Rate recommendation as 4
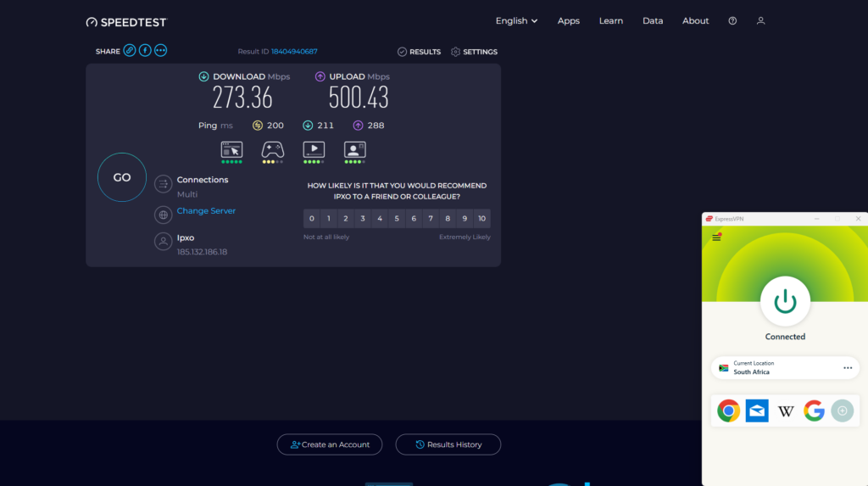 [x=380, y=219]
